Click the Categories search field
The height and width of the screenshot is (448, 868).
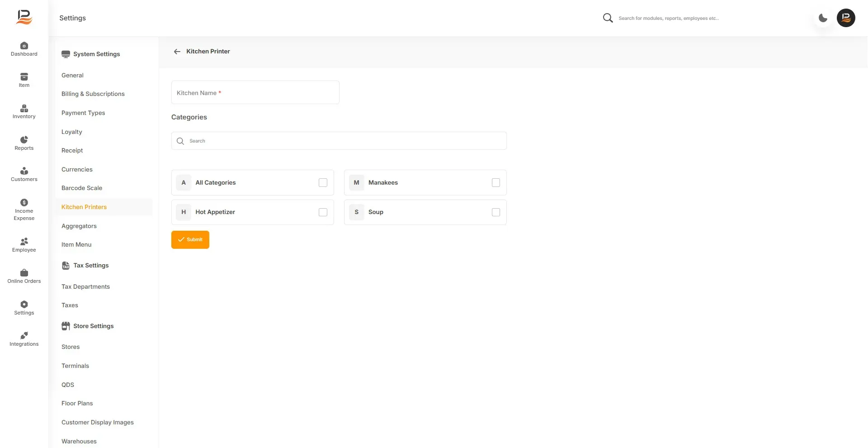point(339,141)
